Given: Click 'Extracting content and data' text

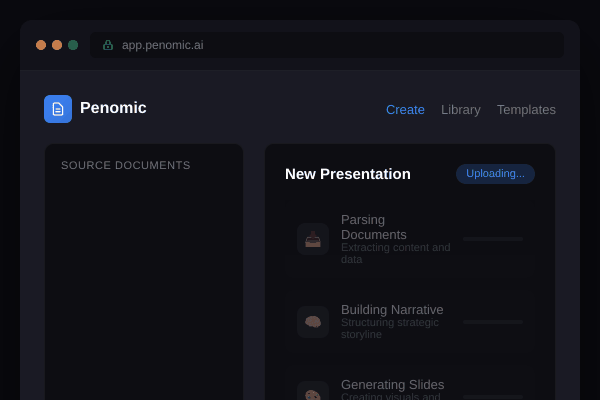Looking at the screenshot, I should coord(396,253).
